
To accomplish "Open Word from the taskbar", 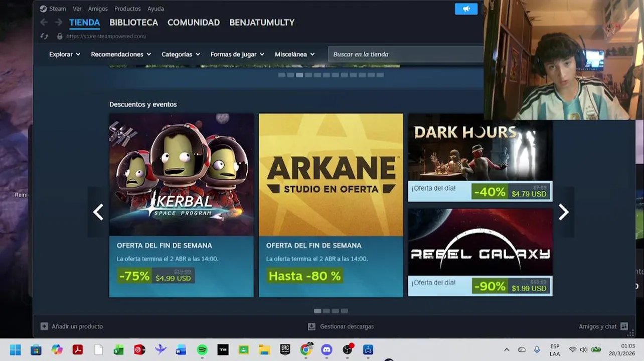I will click(x=181, y=350).
